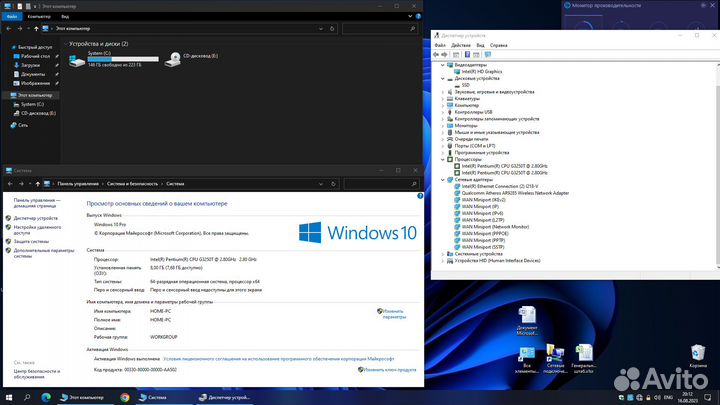Click System (C:) drive usage bar

point(123,59)
